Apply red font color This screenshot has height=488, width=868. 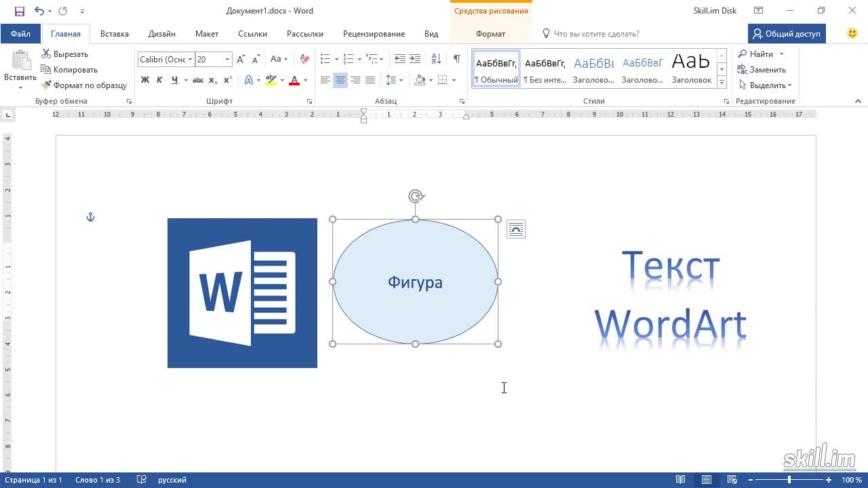click(294, 80)
